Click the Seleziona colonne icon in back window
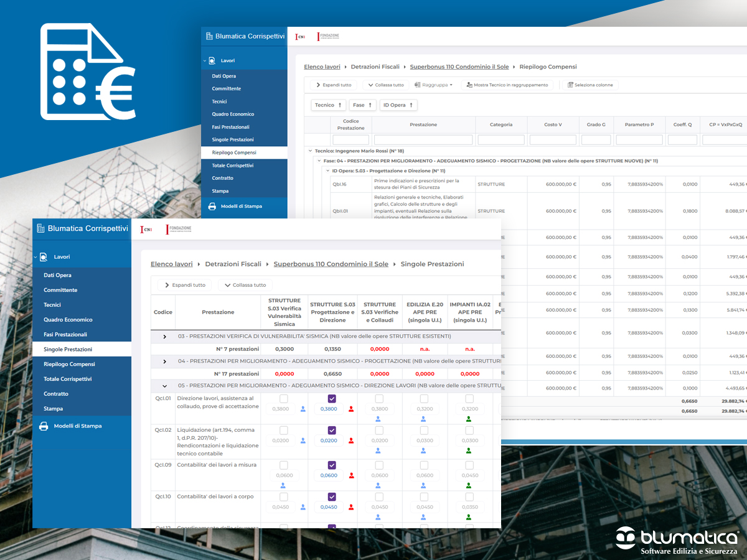747x560 pixels. 570,85
